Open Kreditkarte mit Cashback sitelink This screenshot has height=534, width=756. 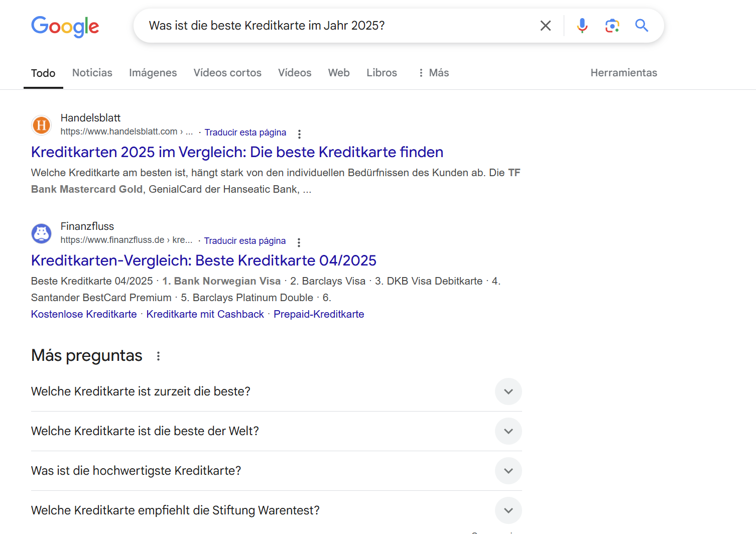pyautogui.click(x=205, y=314)
